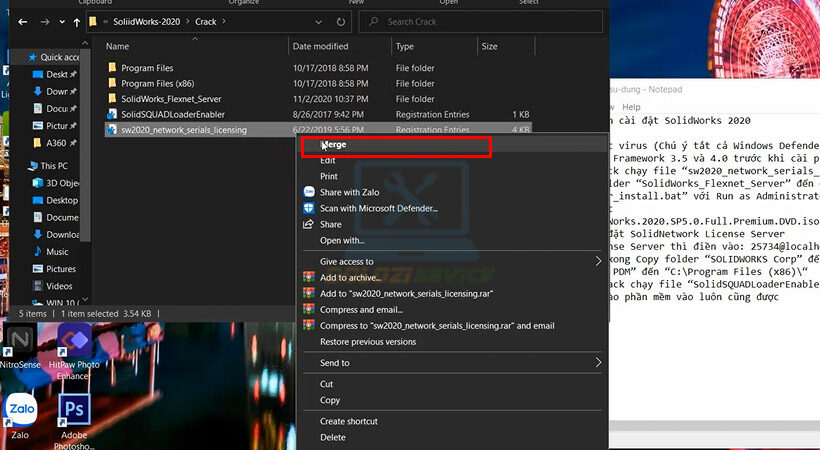Viewport: 820px width, 450px height.
Task: Click the Up one level arrow
Action: tap(75, 21)
